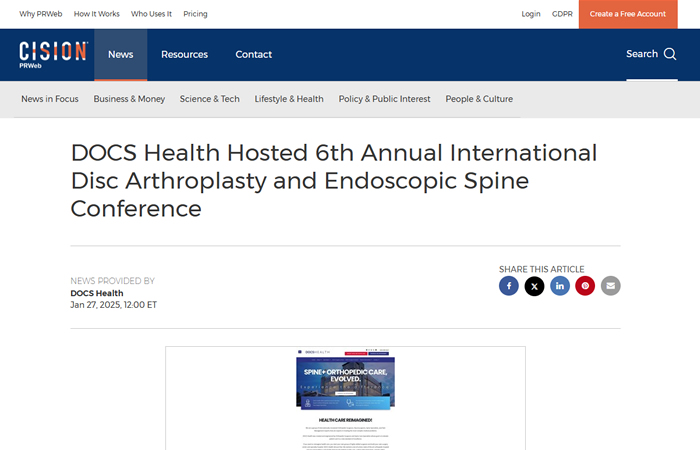Visit the Why PRWeb link

click(41, 14)
